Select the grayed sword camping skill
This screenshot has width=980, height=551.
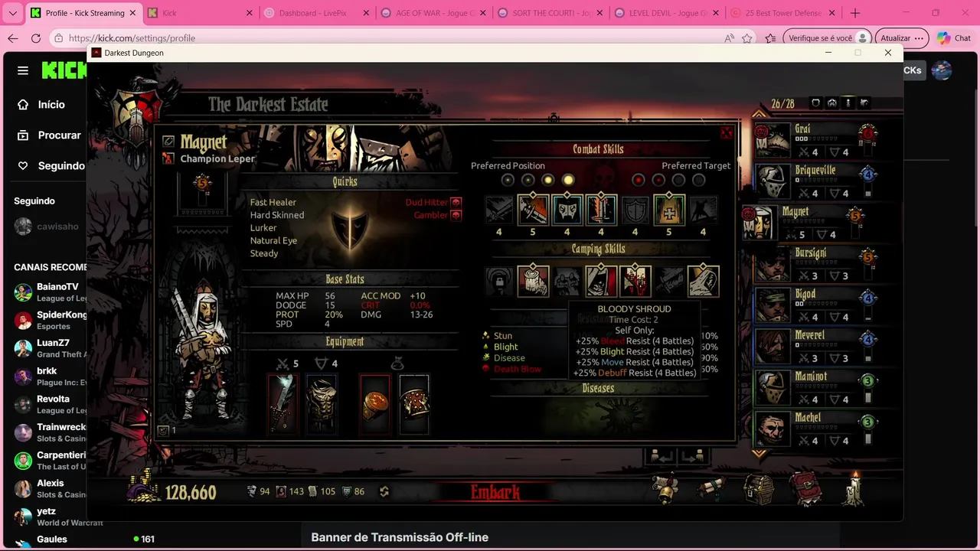(668, 281)
